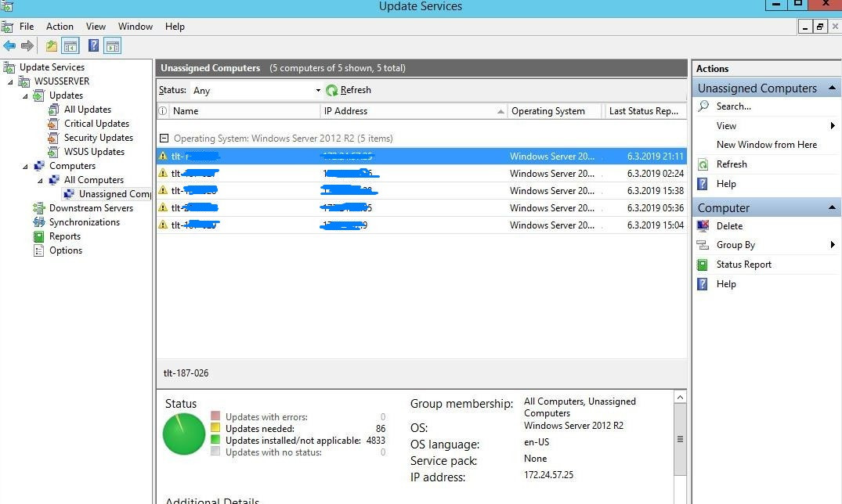Collapse the All Computers node arrow
This screenshot has width=842, height=504.
coord(40,181)
